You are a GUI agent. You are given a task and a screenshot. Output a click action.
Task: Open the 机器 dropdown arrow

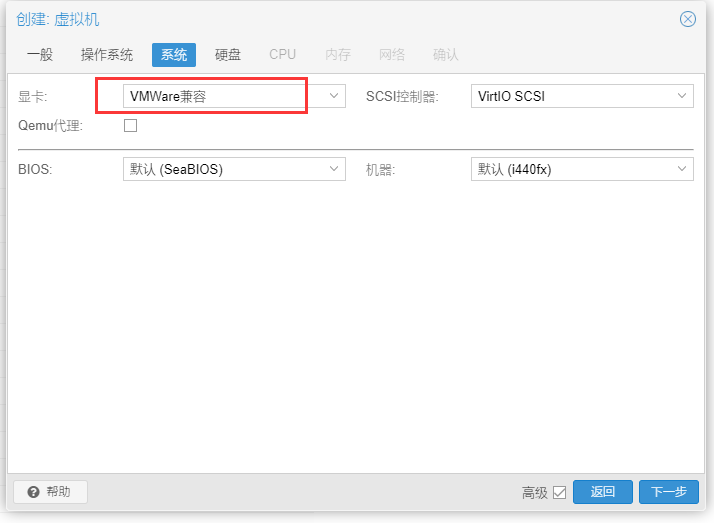click(682, 169)
